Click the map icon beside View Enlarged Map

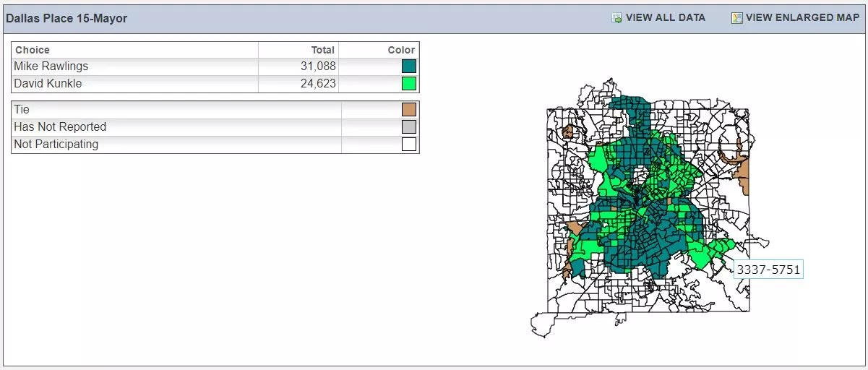tap(736, 18)
